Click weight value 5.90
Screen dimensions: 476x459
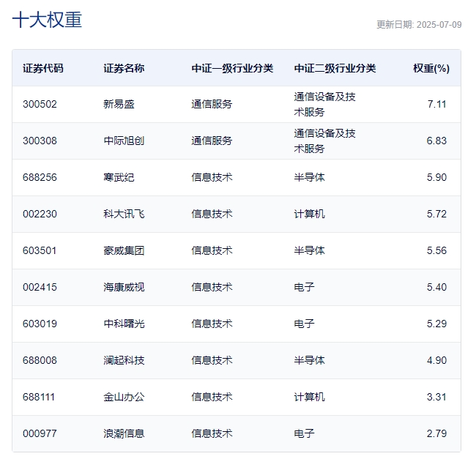[436, 177]
